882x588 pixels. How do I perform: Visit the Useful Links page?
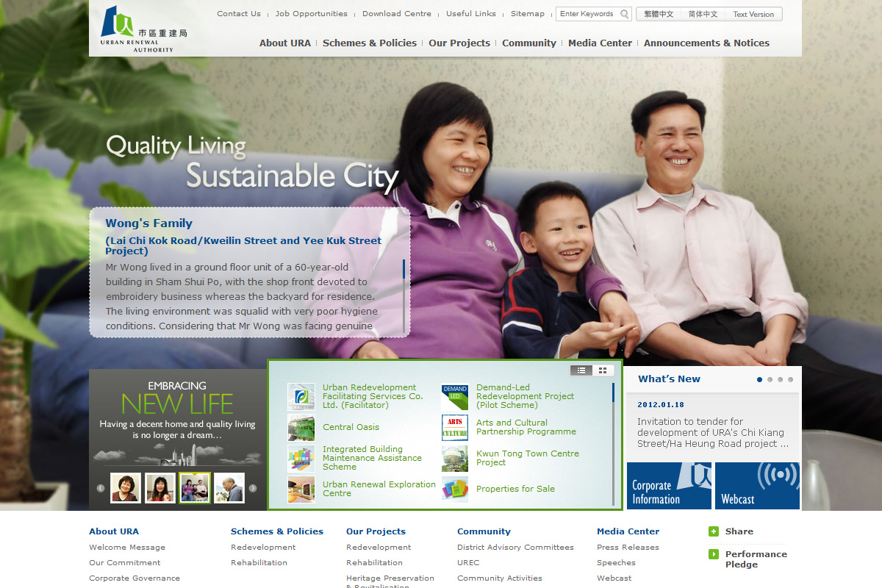pos(471,14)
